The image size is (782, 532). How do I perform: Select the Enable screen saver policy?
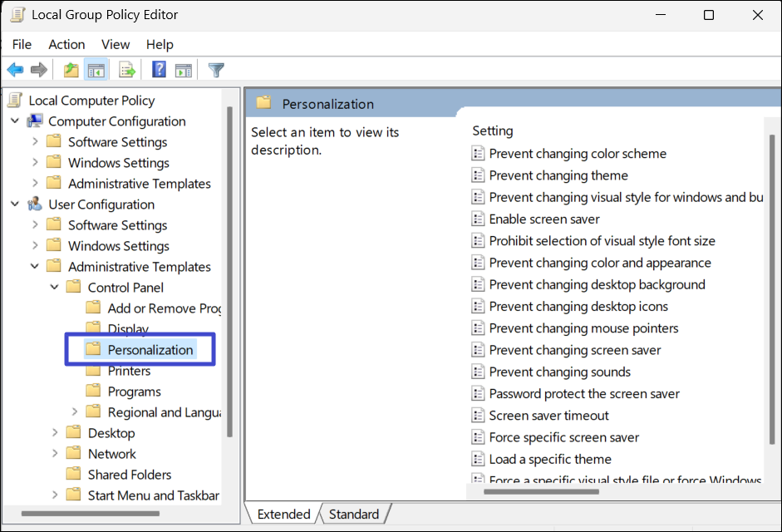[544, 219]
